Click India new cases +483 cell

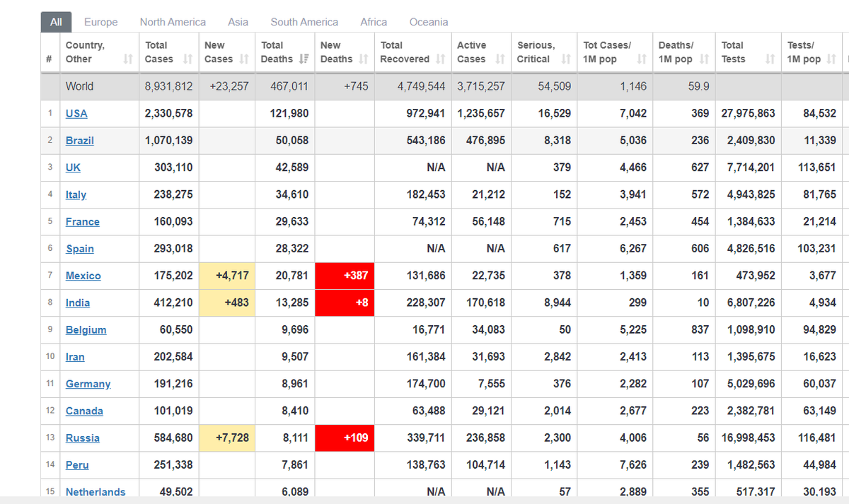pos(226,303)
